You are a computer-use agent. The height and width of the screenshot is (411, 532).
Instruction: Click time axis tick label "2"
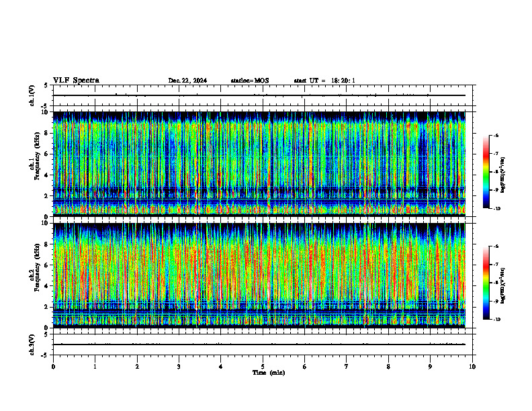(x=137, y=367)
